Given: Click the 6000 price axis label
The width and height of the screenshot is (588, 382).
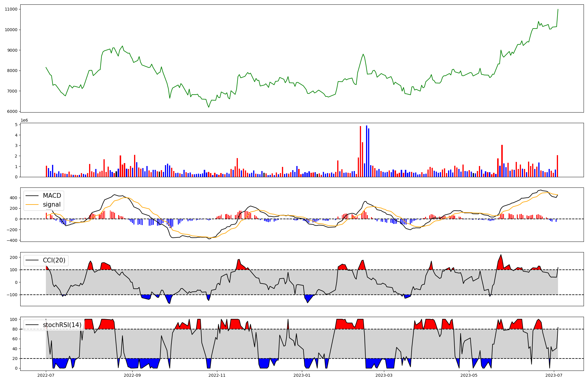Looking at the screenshot, I should (x=12, y=111).
